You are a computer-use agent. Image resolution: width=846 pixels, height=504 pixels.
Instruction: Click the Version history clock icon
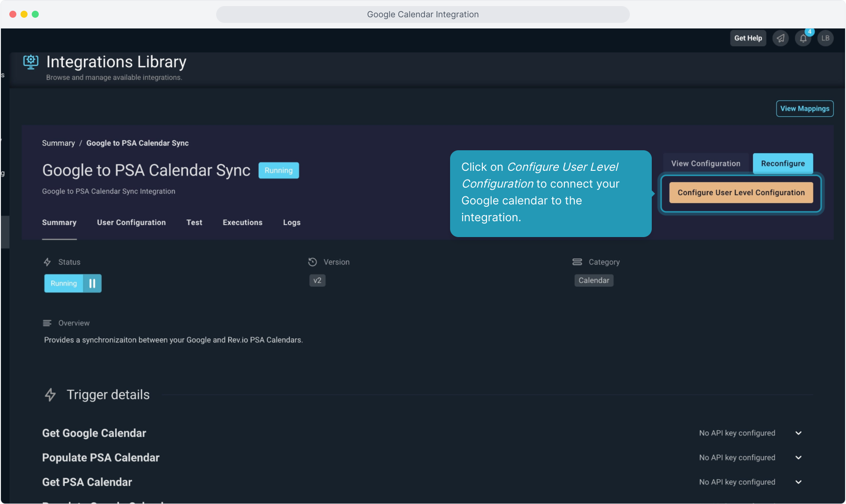click(x=313, y=262)
